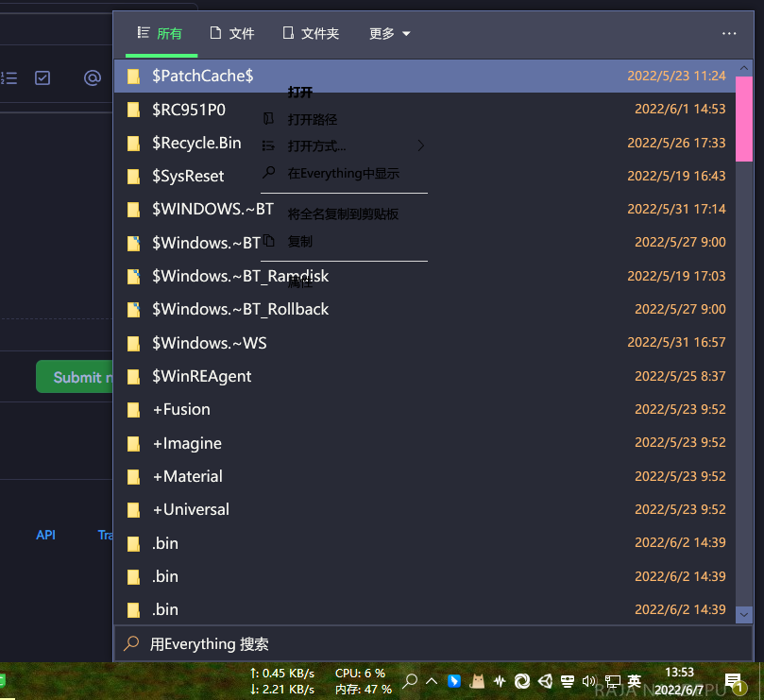Click the $Windows.~BT_Rollback folder icon
Viewport: 764px width, 700px height.
(133, 310)
